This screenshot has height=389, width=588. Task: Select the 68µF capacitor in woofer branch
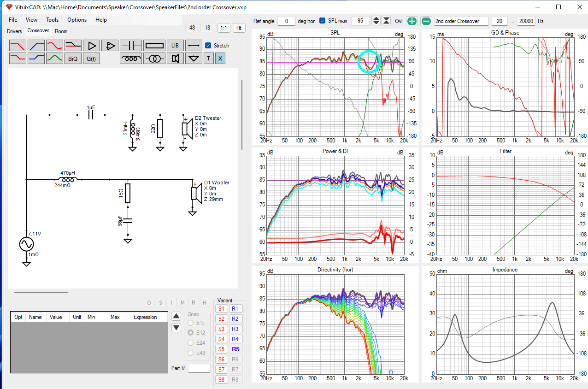click(x=128, y=221)
